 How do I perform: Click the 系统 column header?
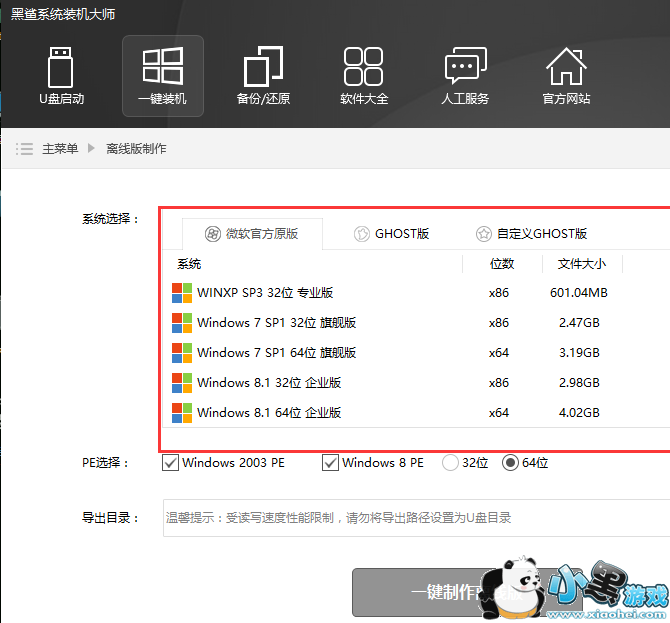coord(189,264)
